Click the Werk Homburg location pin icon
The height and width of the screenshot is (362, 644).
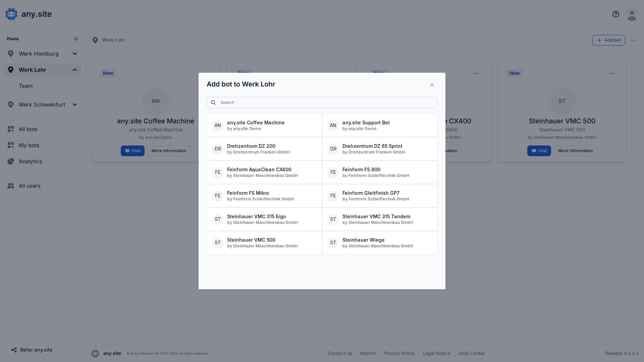pos(11,54)
